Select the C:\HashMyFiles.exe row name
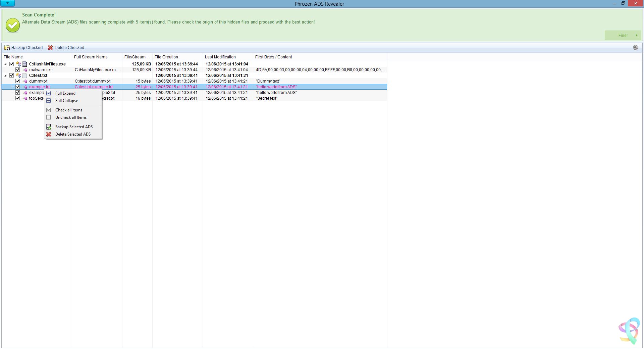 coord(47,64)
